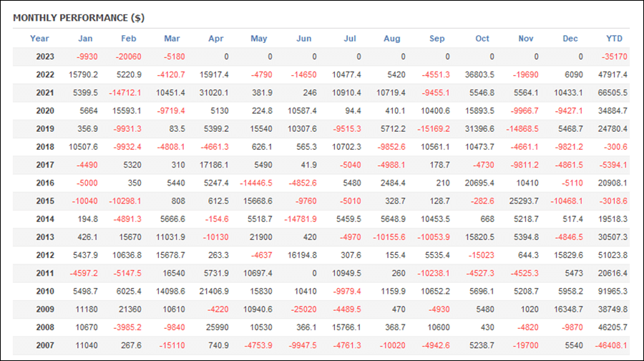Click the Jan column header

tap(85, 39)
